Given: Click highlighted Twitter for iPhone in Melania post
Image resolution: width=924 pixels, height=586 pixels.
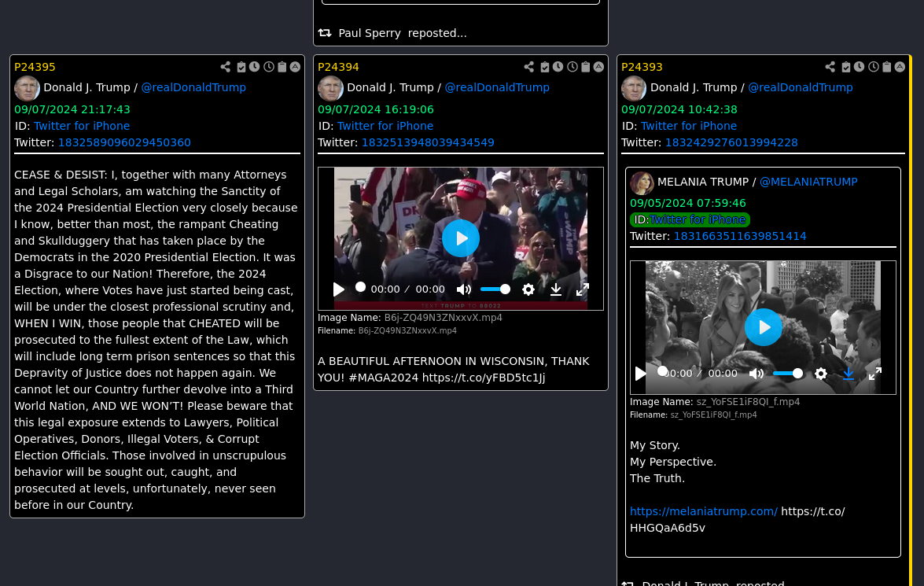Looking at the screenshot, I should pyautogui.click(x=698, y=220).
